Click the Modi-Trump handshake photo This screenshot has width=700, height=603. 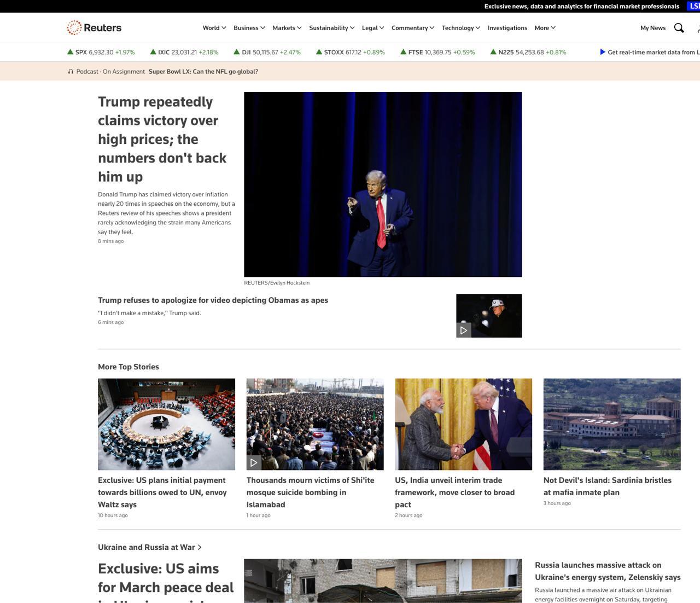463,424
